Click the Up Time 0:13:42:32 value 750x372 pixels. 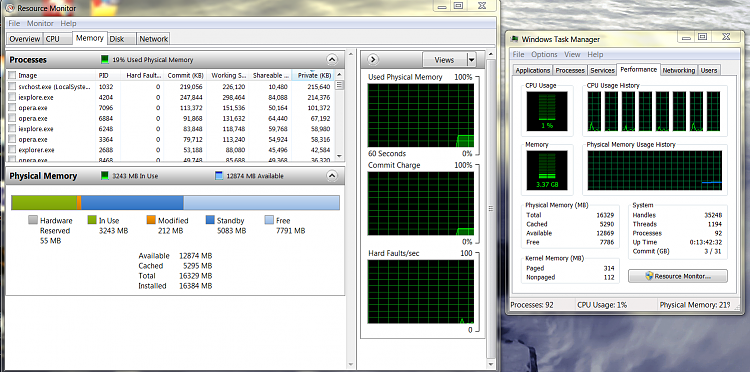[707, 242]
